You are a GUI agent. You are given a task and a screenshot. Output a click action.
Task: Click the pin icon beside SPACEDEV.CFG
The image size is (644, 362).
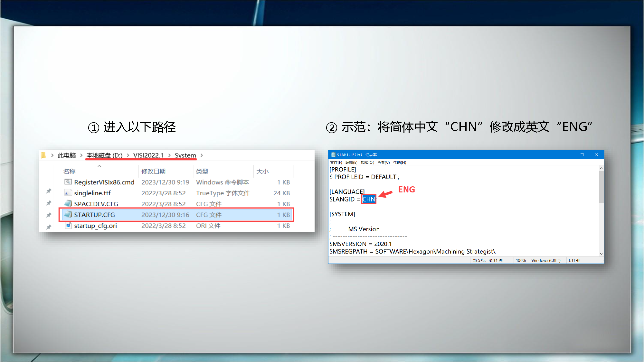tap(49, 203)
